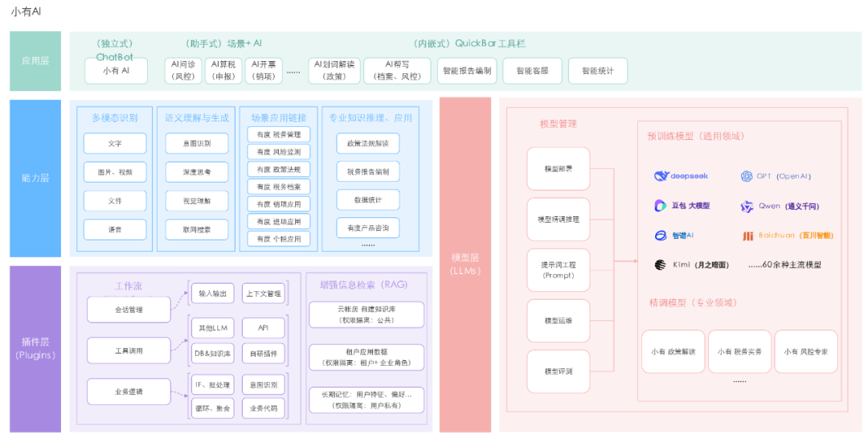Click the Qwen (通义千问) logo icon
The height and width of the screenshot is (443, 868).
747,207
